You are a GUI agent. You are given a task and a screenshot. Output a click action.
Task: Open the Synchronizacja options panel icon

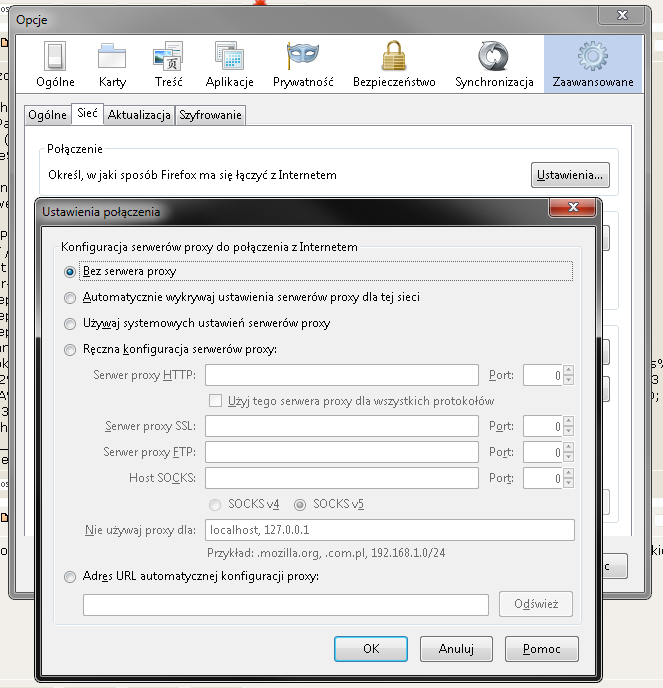(x=494, y=64)
